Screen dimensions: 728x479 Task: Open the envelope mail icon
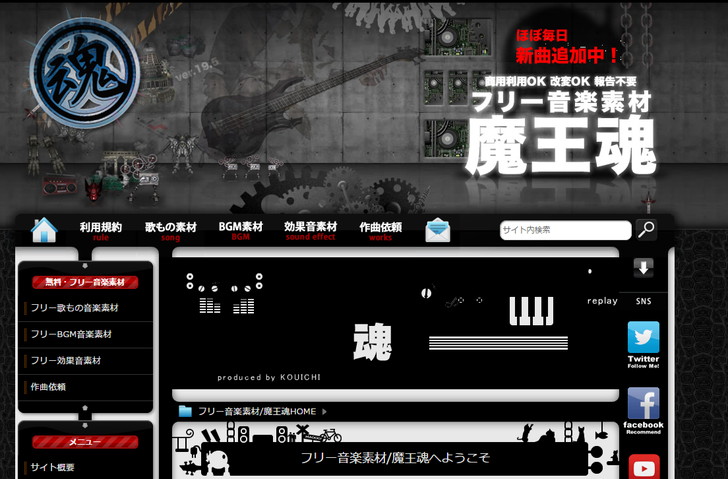[x=438, y=230]
